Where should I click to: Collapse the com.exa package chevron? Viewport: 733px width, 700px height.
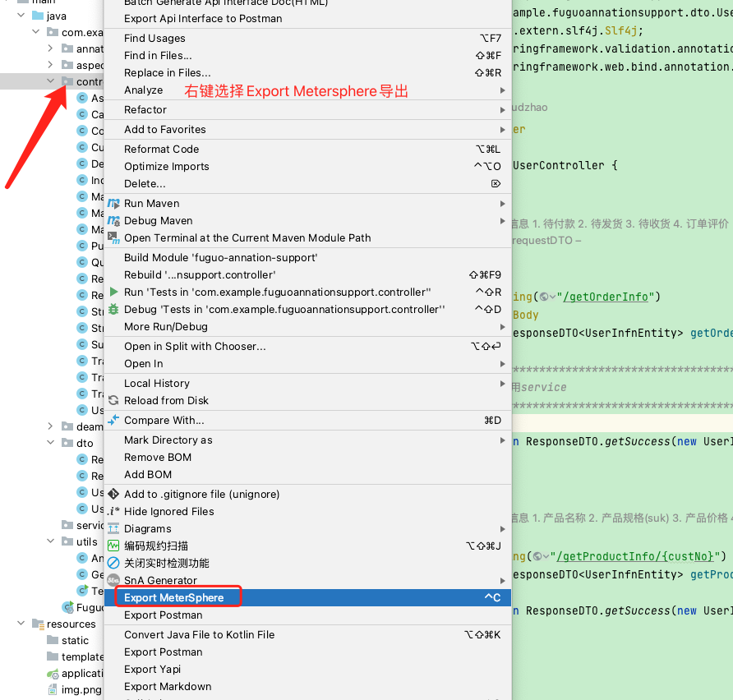click(36, 32)
